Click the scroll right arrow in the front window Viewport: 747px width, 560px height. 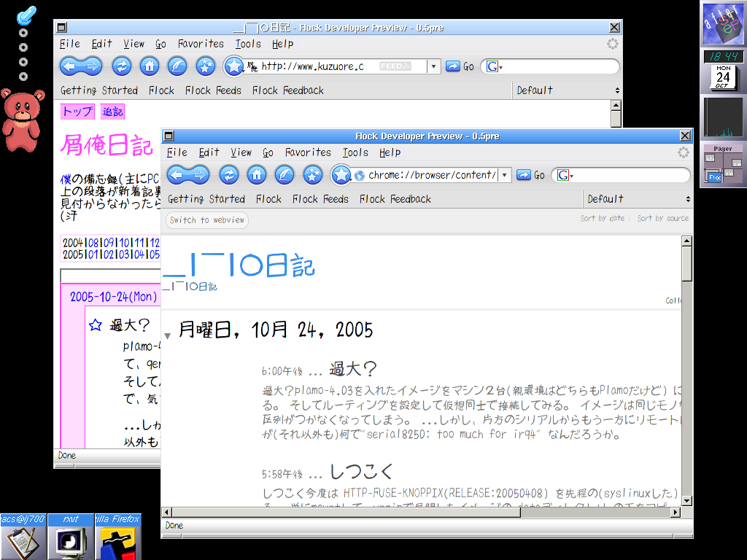click(676, 513)
